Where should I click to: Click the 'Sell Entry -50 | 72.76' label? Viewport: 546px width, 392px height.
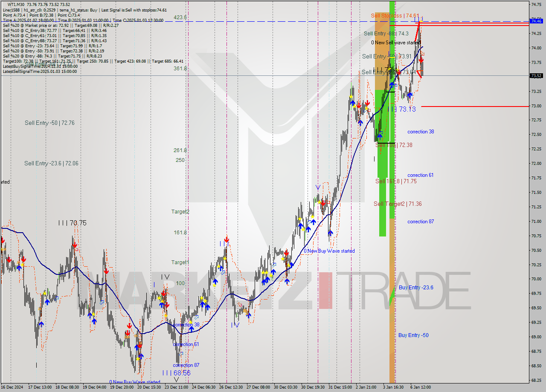[x=49, y=123]
